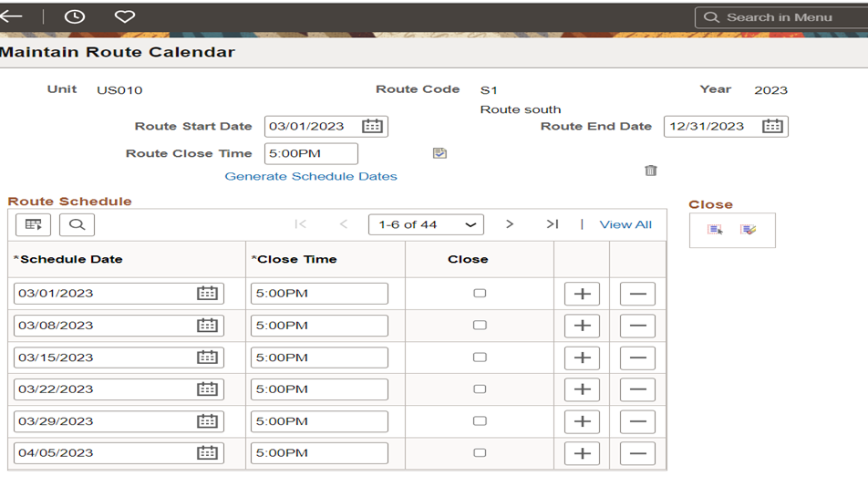
Task: Open calendar for 04/05/2023 schedule date
Action: [x=208, y=452]
